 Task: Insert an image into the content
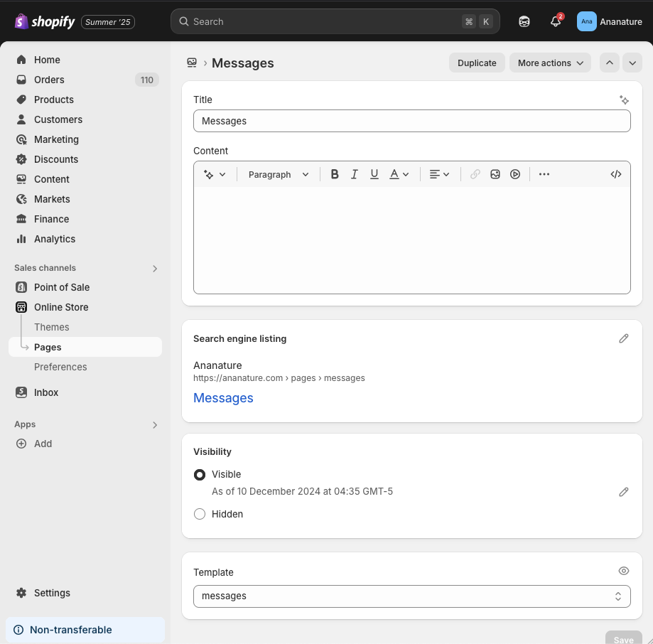(x=495, y=174)
